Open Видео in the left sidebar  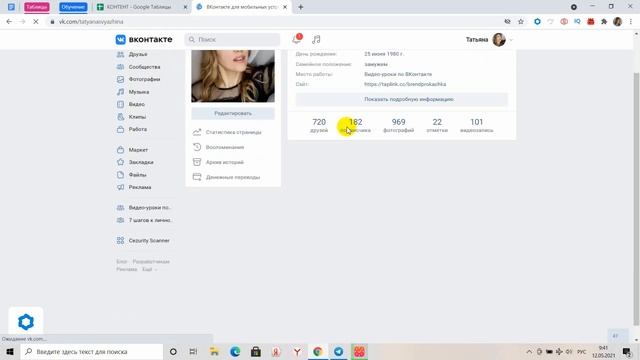coord(131,104)
